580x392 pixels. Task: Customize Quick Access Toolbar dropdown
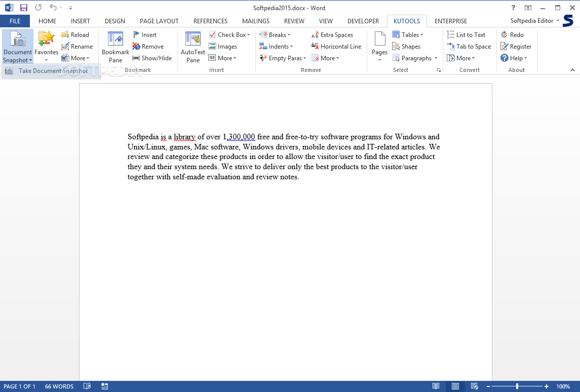[70, 8]
